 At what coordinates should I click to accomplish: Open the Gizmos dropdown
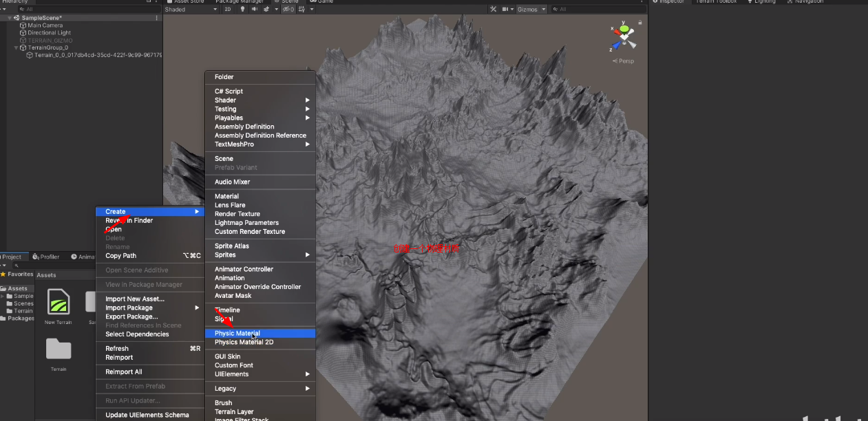[x=531, y=10]
